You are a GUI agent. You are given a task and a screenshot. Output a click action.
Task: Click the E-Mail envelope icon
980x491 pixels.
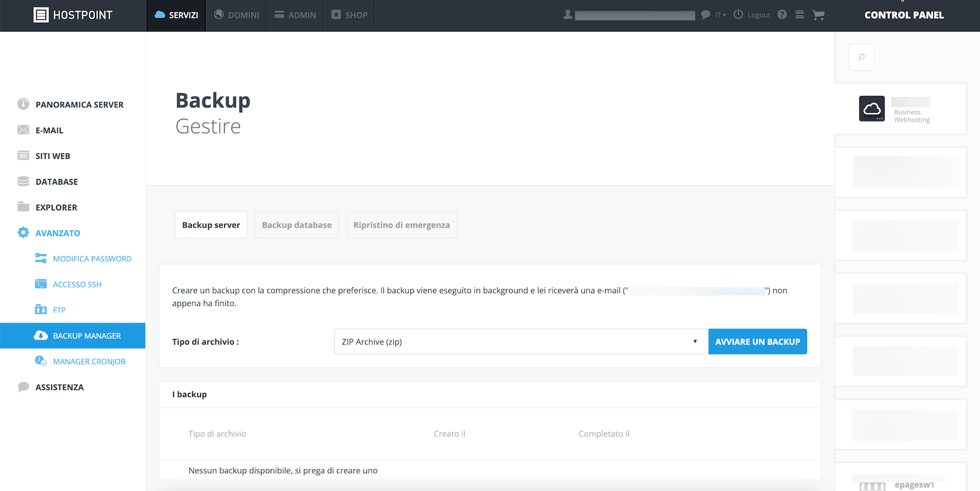point(23,130)
